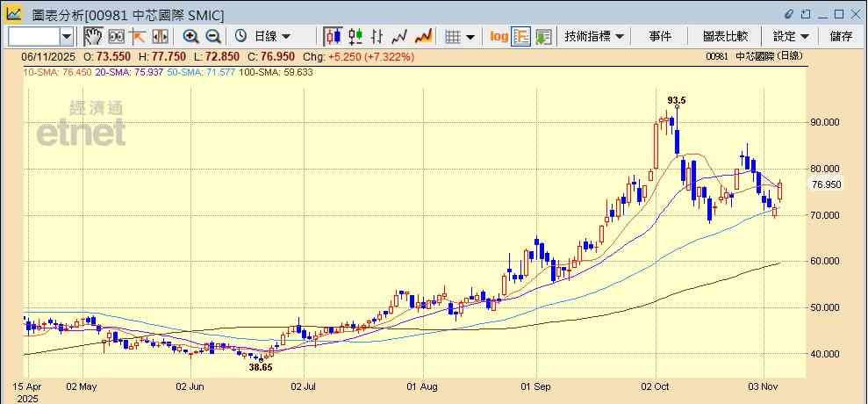The height and width of the screenshot is (404, 868).
Task: Toggle the green volume panel icon
Action: pyautogui.click(x=543, y=36)
